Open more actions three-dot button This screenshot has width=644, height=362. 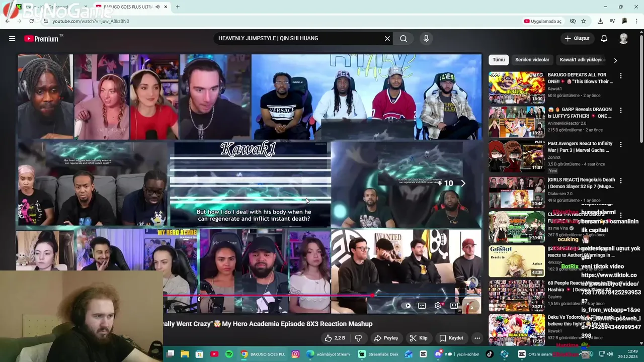[477, 338]
